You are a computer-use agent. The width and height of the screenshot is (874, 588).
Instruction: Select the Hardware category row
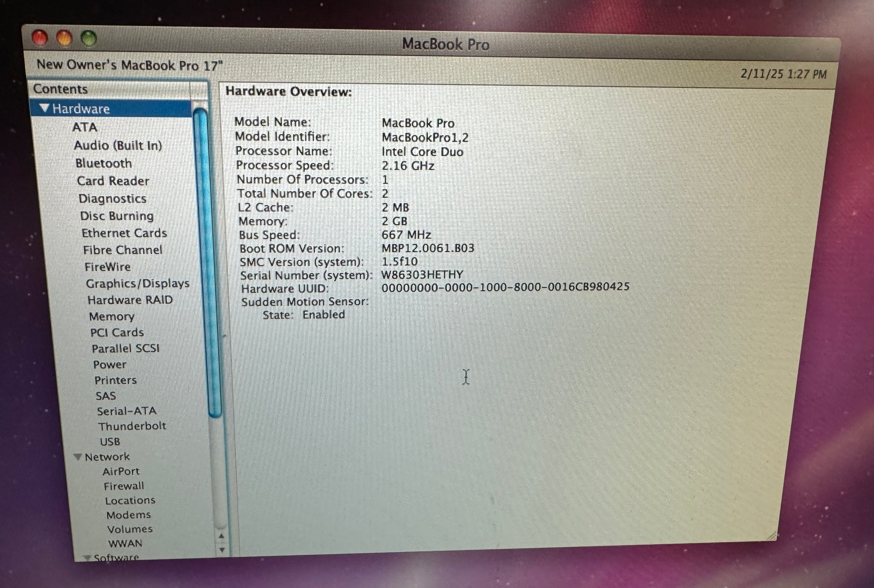tap(112, 109)
